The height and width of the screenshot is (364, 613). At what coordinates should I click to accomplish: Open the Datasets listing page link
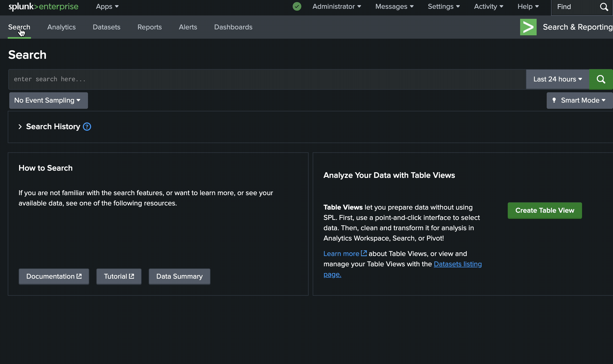click(457, 264)
